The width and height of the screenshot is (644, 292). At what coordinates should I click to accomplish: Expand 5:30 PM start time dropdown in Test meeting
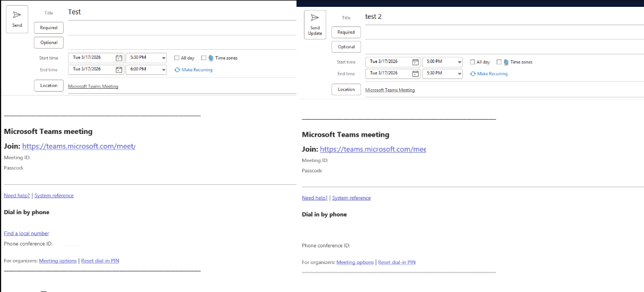[164, 58]
